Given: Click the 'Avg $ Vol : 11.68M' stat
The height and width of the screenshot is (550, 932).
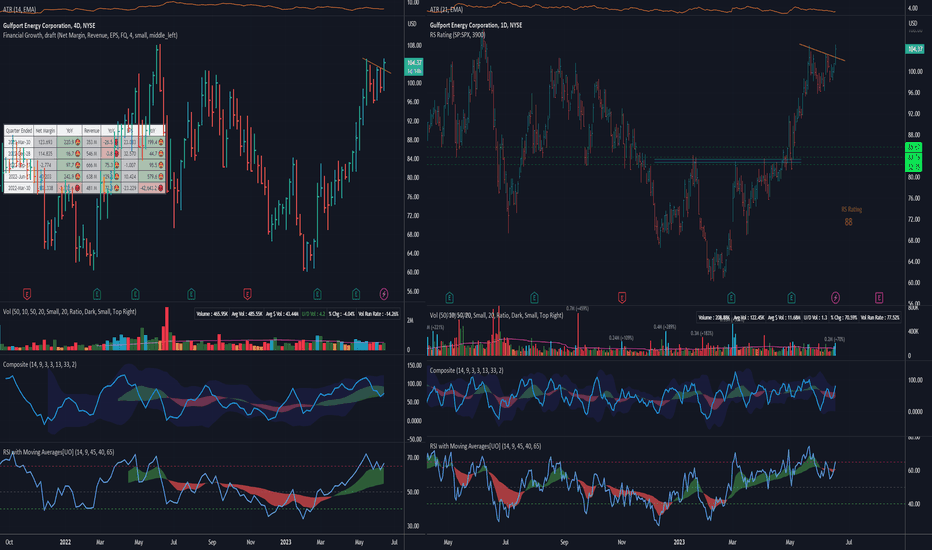Looking at the screenshot, I should 785,318.
